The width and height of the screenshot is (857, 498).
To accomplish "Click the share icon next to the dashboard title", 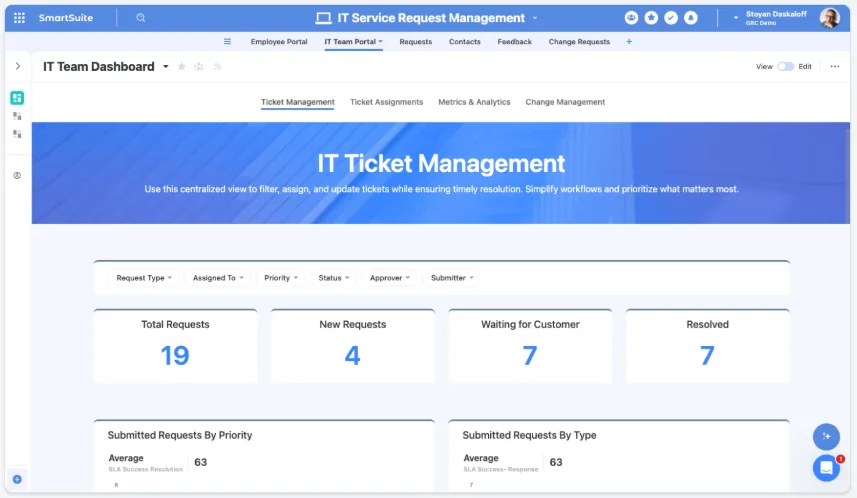I will pyautogui.click(x=199, y=67).
